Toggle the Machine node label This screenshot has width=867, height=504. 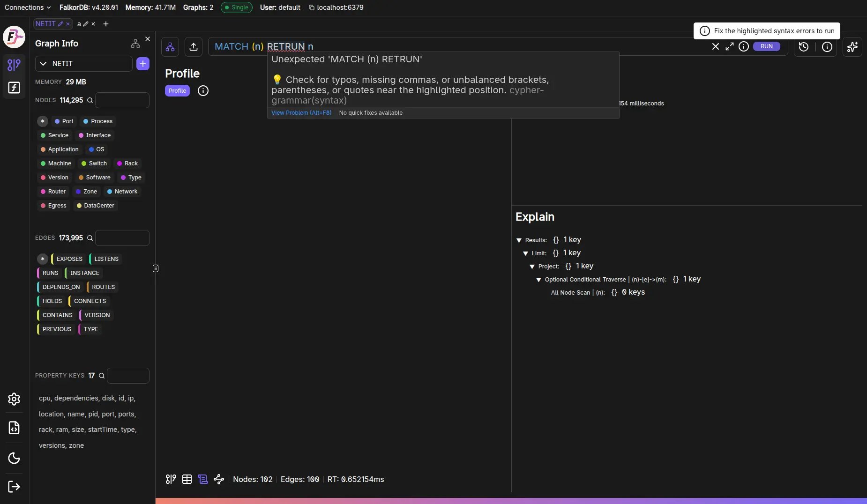tap(56, 163)
